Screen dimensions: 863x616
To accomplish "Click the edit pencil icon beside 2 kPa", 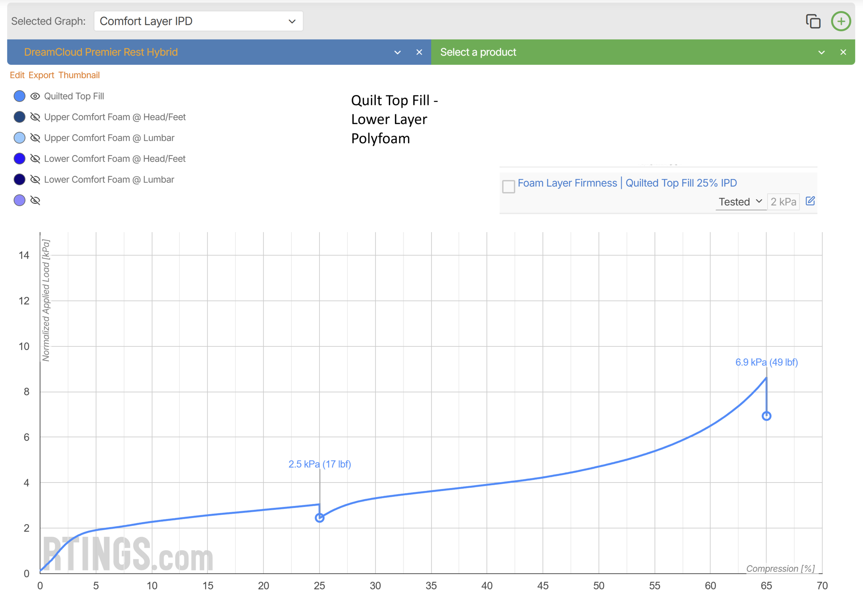I will click(810, 201).
